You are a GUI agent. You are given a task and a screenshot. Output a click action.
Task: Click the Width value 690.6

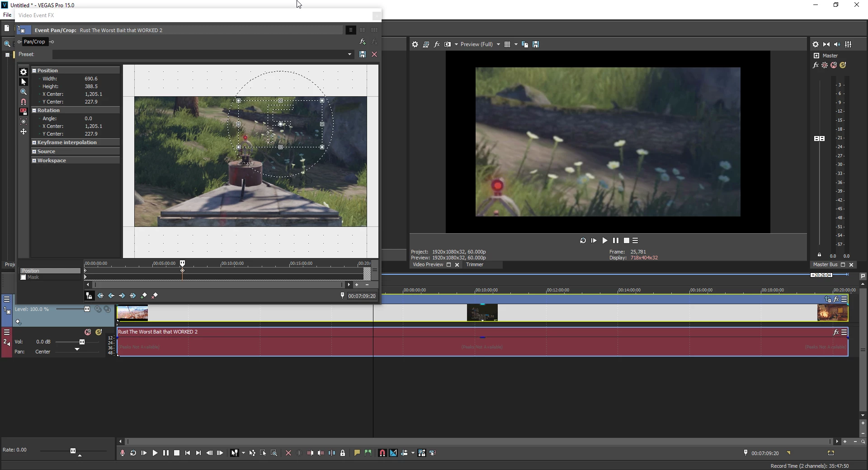click(91, 79)
